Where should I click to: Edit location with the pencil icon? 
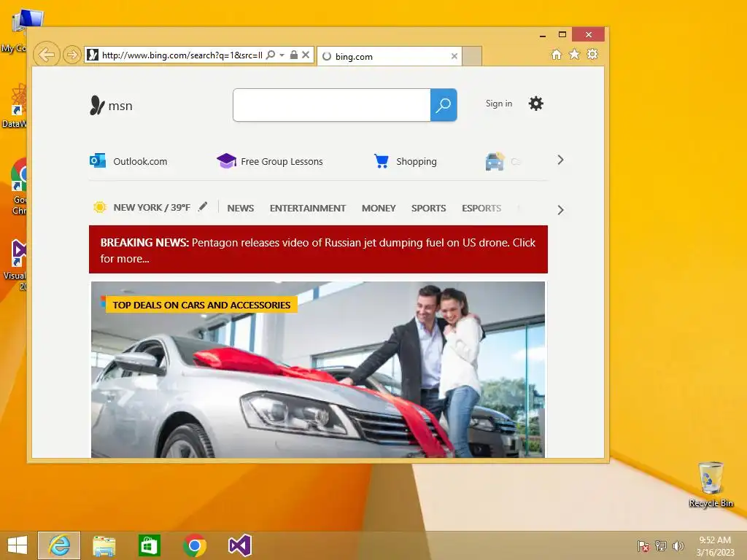pyautogui.click(x=203, y=206)
